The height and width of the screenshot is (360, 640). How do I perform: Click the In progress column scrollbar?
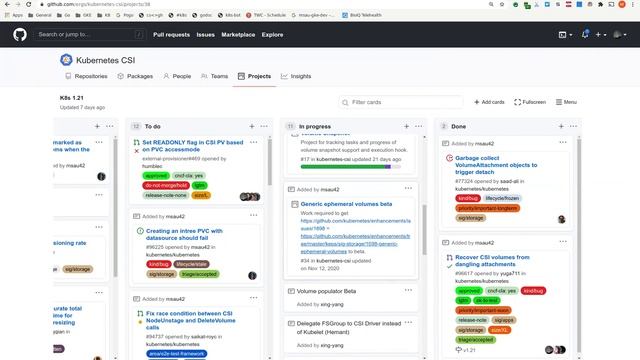(424, 230)
